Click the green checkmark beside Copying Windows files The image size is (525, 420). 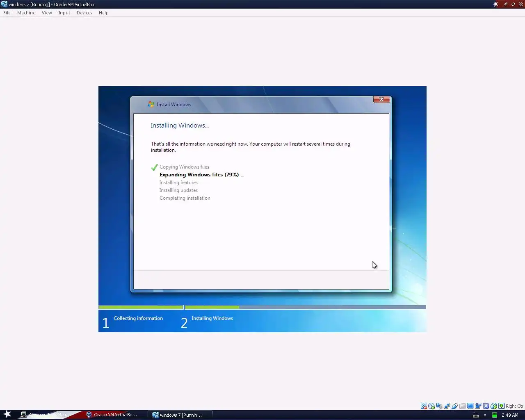pyautogui.click(x=154, y=167)
